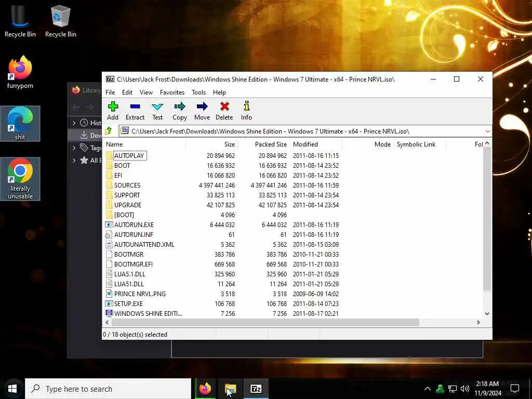Click the scroll down arrow of file list
532x399 pixels.
pyautogui.click(x=487, y=314)
